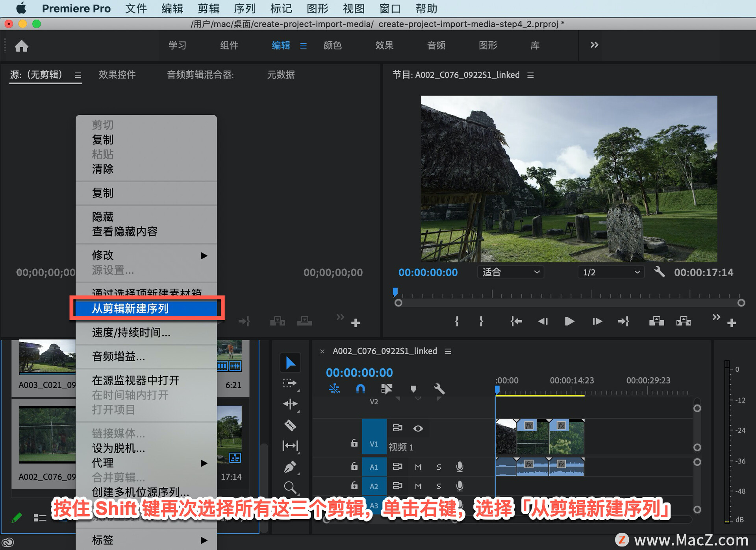Click the Lift button in Program Monitor
The image size is (756, 550).
click(656, 321)
